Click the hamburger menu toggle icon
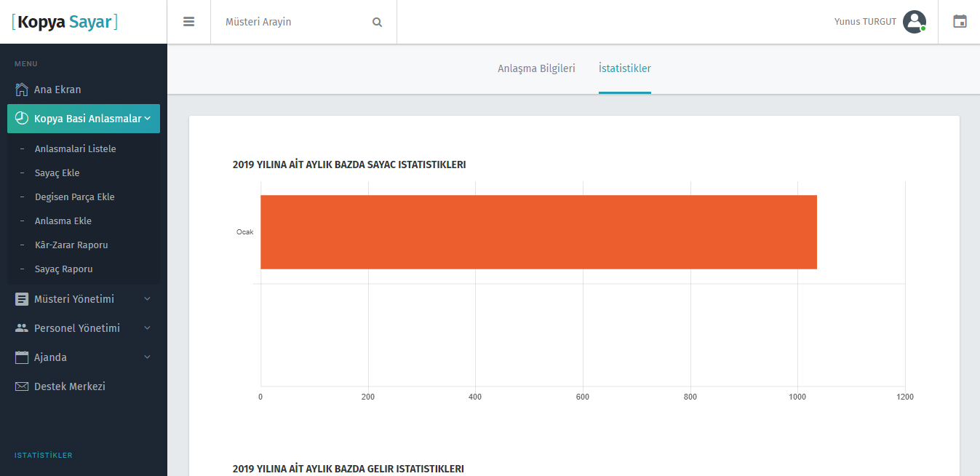The height and width of the screenshot is (476, 980). point(188,22)
